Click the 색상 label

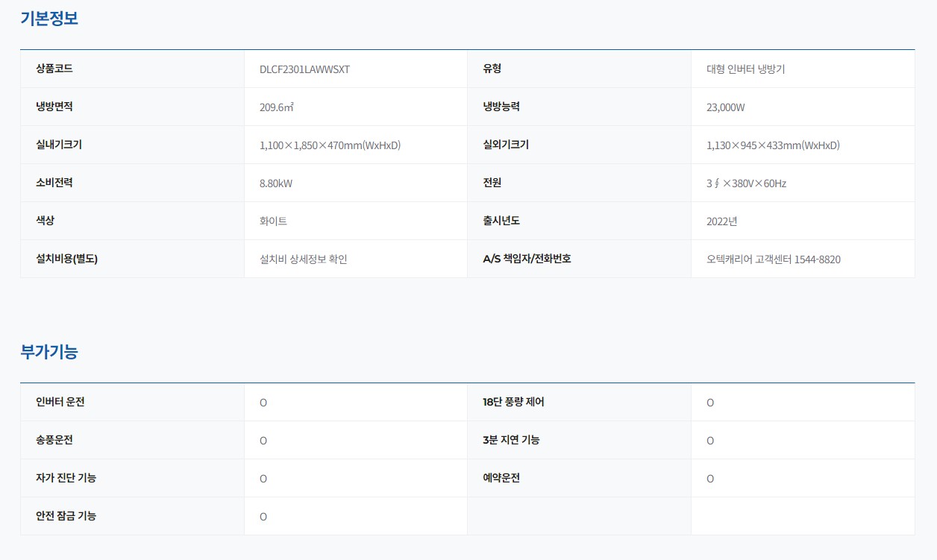tap(45, 221)
